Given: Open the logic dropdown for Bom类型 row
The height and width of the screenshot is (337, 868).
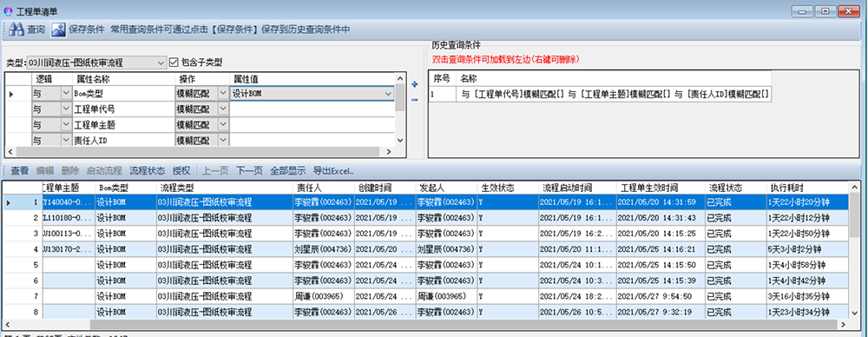Looking at the screenshot, I should 67,94.
